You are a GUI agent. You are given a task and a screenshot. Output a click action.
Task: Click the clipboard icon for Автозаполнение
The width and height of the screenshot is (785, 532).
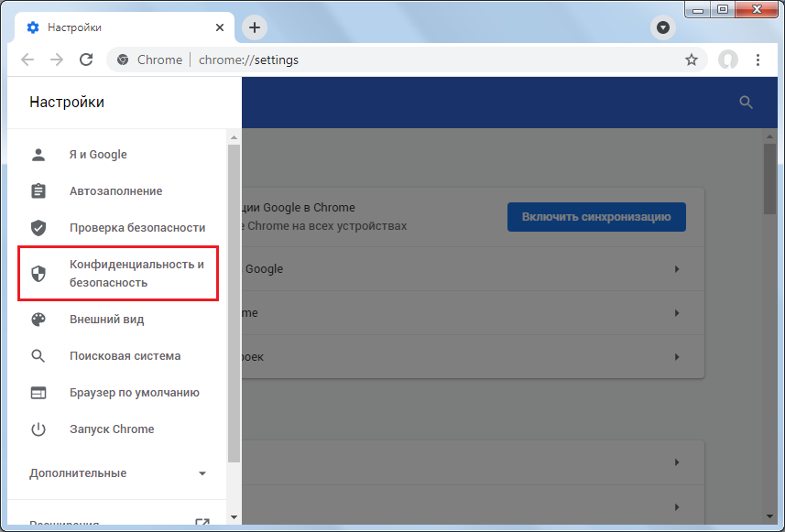pyautogui.click(x=38, y=190)
